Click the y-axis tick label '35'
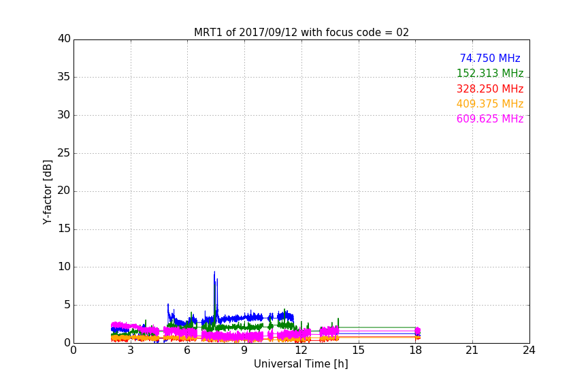This screenshot has width=588, height=392. pos(64,77)
